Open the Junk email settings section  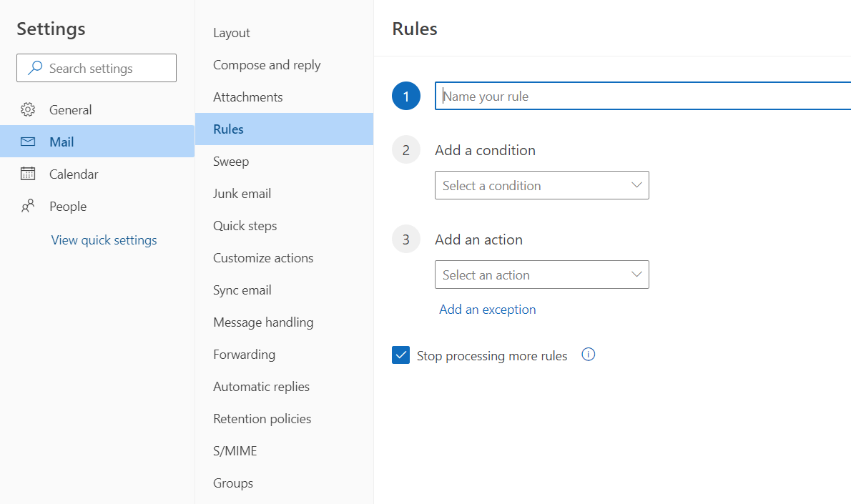pos(242,193)
